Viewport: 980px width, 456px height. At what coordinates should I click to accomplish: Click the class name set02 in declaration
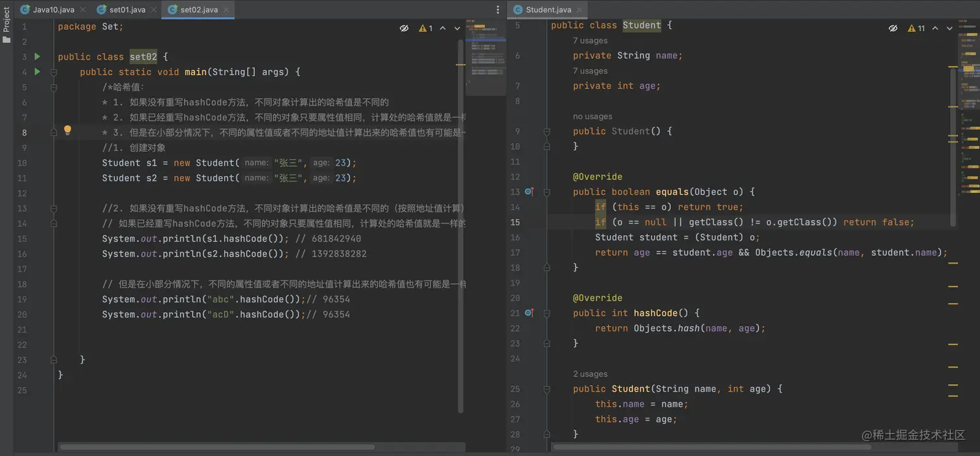(x=143, y=56)
